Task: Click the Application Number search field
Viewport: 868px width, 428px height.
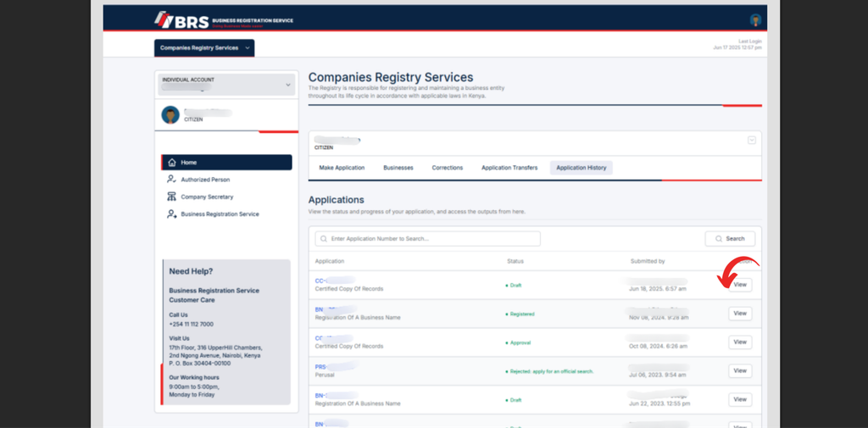Action: pyautogui.click(x=427, y=239)
